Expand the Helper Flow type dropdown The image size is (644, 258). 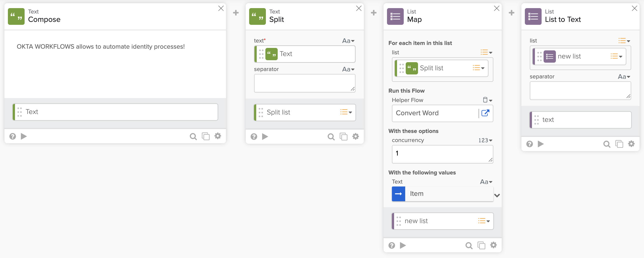(487, 100)
